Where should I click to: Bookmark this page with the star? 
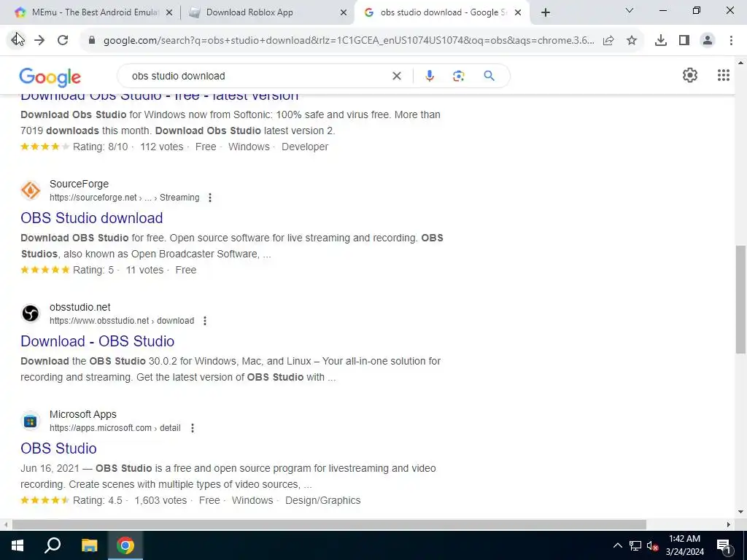click(632, 41)
